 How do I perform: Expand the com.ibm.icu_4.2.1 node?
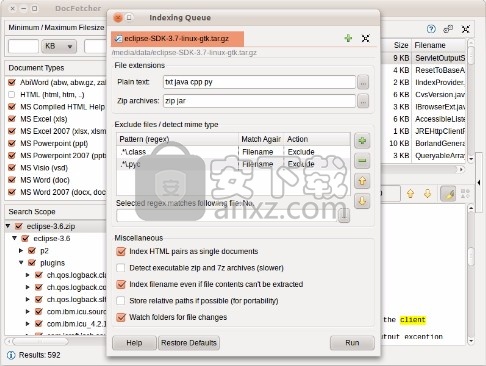coord(28,324)
